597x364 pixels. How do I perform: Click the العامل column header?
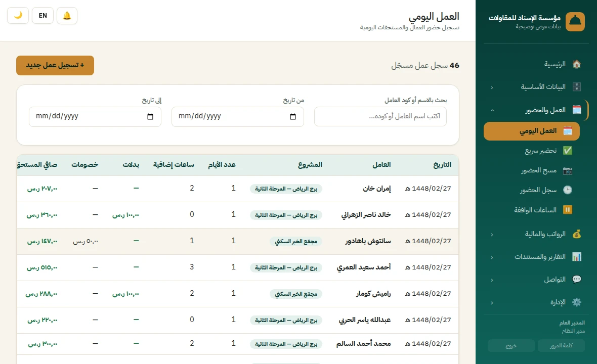click(381, 165)
